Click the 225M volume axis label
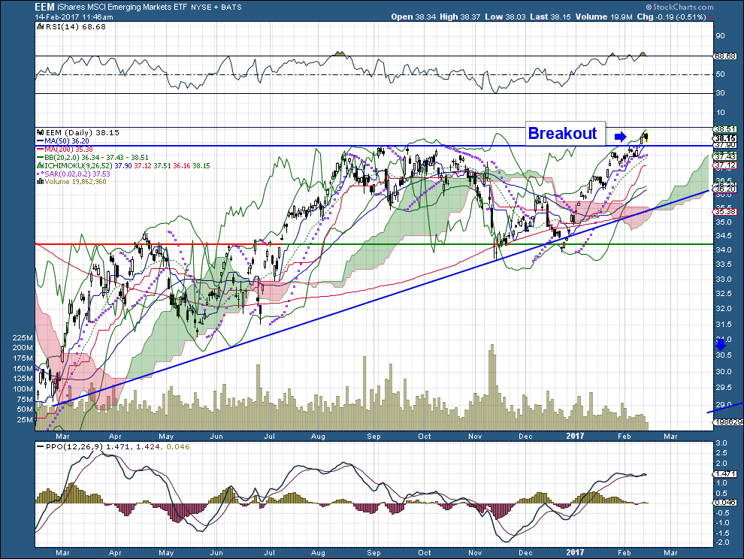The image size is (744, 559). tap(22, 338)
